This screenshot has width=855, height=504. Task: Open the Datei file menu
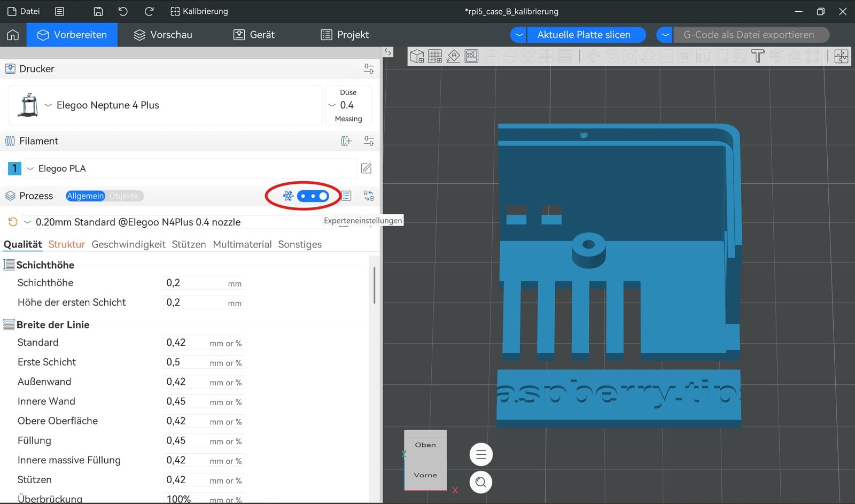(x=24, y=11)
